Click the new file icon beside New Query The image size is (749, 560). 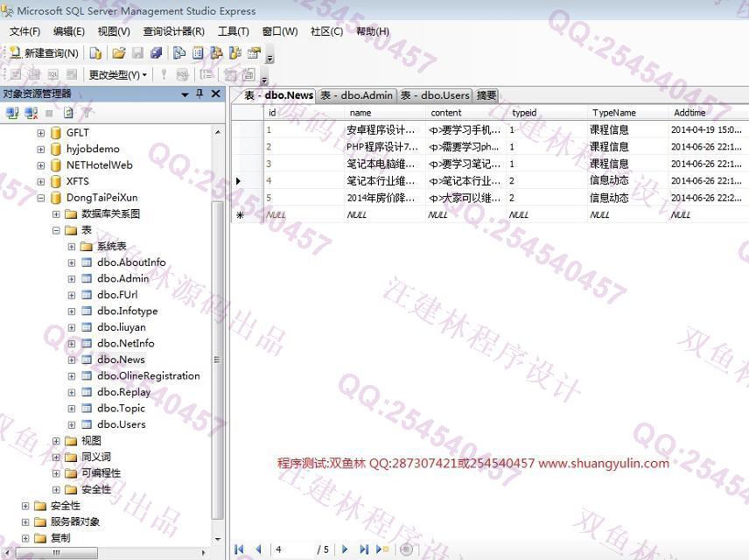coord(95,53)
